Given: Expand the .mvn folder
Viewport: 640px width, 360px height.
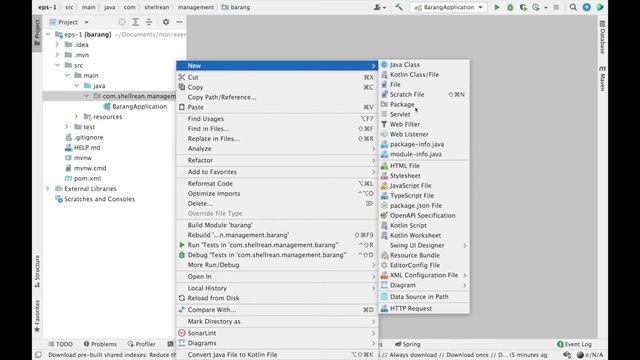Looking at the screenshot, I should 58,55.
